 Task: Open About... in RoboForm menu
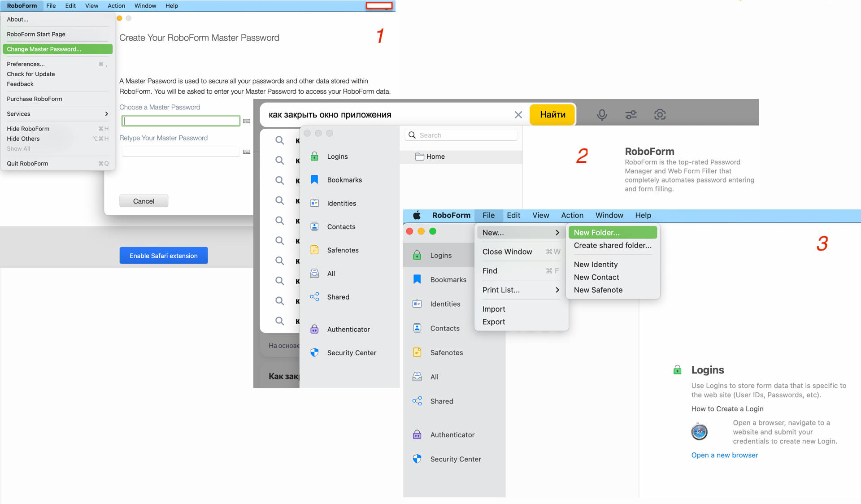coord(57,20)
